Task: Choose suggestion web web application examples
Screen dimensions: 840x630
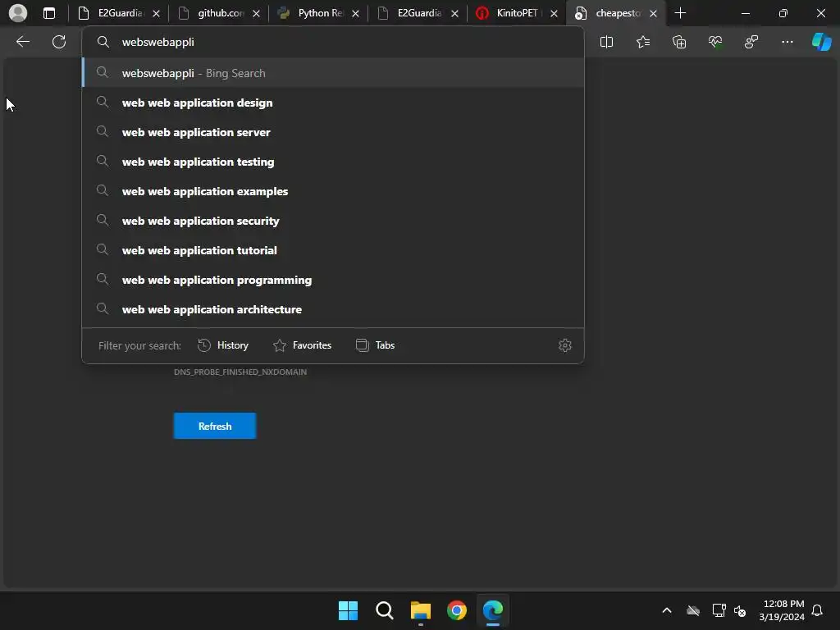Action: tap(333, 190)
